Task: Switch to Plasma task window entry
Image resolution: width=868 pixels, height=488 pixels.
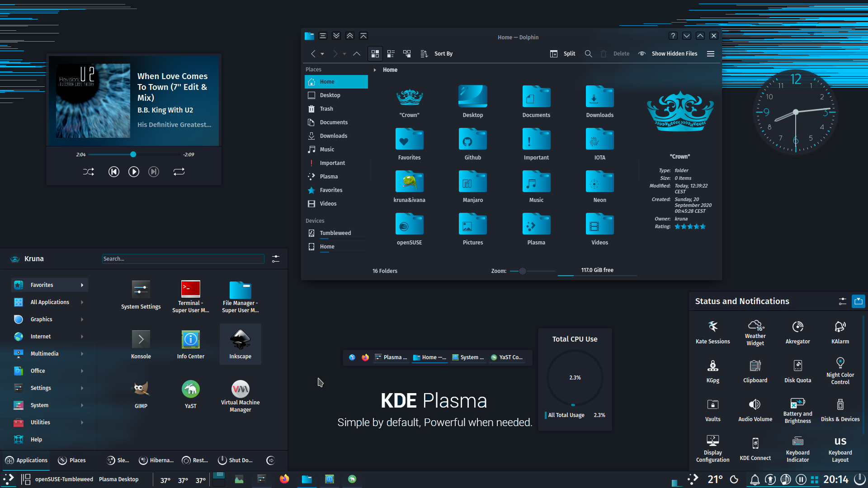Action: (392, 357)
